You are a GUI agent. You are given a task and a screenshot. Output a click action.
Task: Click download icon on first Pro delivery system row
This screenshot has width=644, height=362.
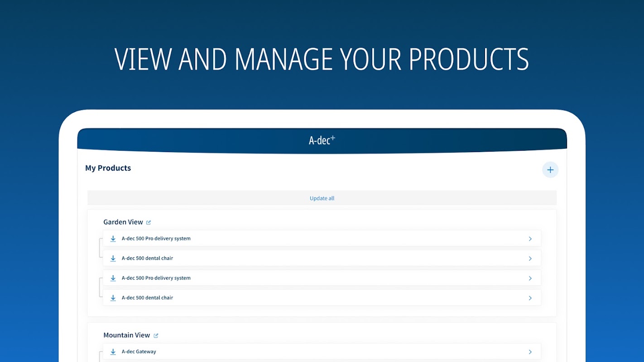click(113, 238)
